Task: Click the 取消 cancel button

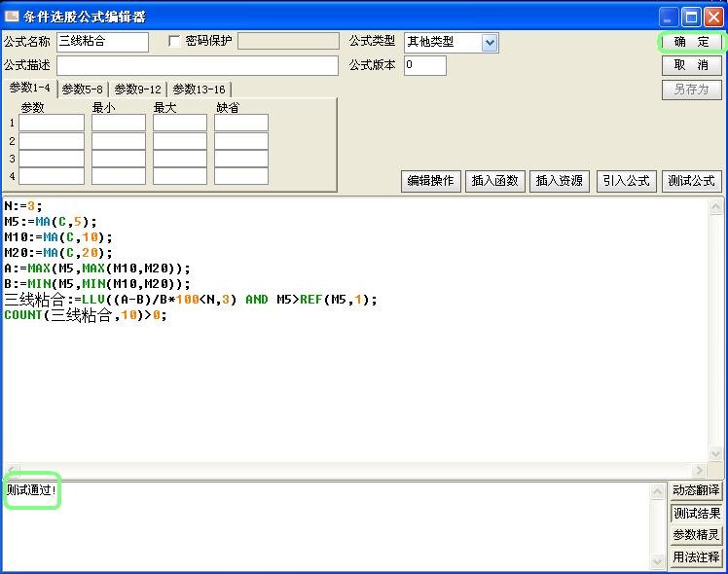Action: pyautogui.click(x=692, y=65)
